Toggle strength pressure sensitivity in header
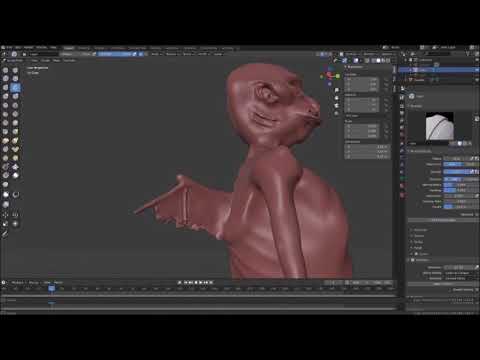480x360 pixels. 135,54
